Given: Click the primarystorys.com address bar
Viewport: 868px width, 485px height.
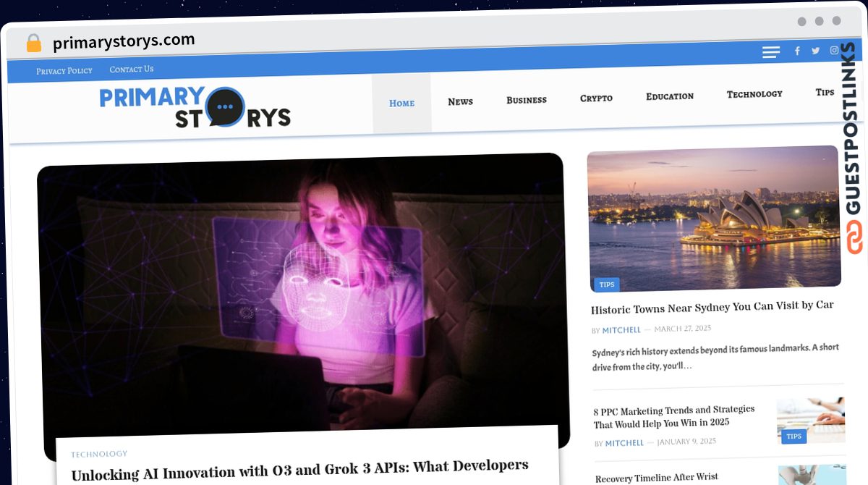Looking at the screenshot, I should pos(124,42).
